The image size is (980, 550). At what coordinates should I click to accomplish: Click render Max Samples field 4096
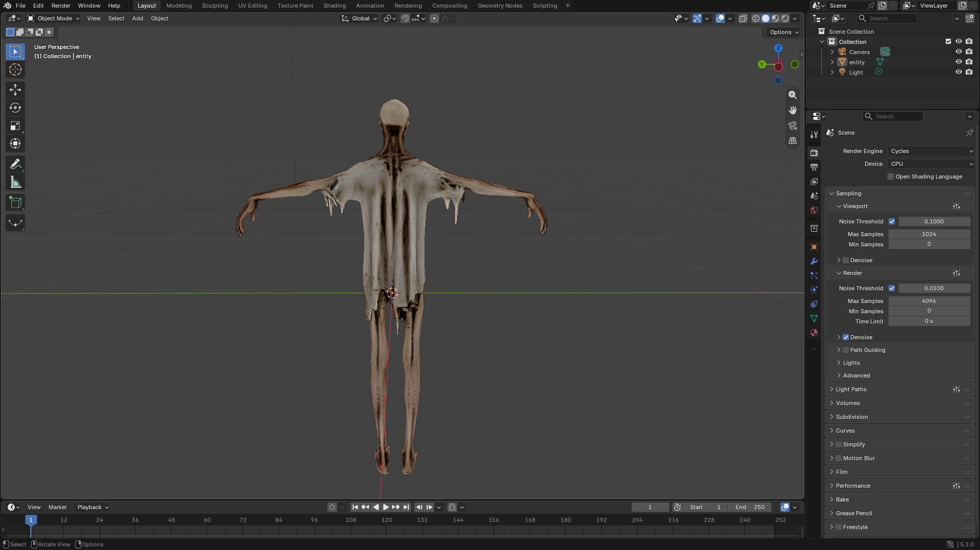929,301
